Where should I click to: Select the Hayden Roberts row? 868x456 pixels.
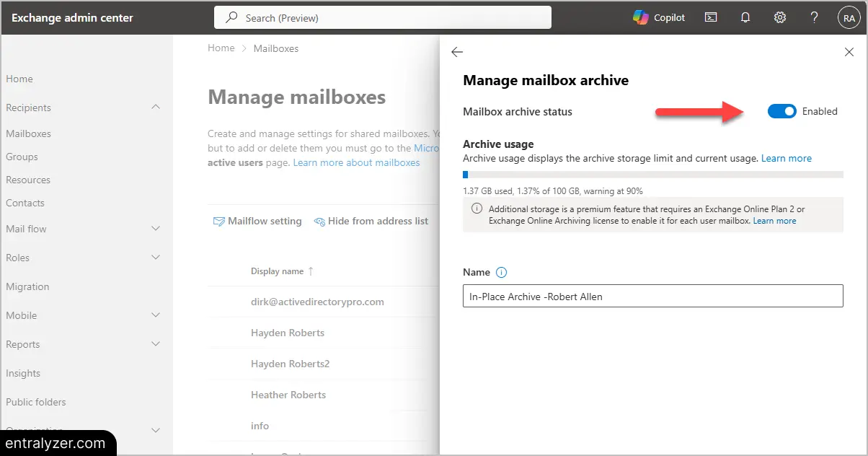tap(323, 333)
